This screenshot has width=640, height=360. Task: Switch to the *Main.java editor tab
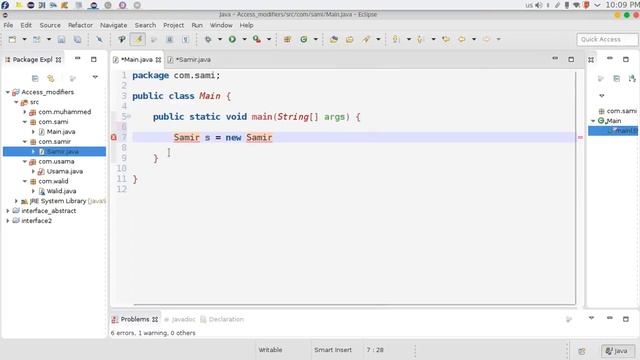click(137, 60)
